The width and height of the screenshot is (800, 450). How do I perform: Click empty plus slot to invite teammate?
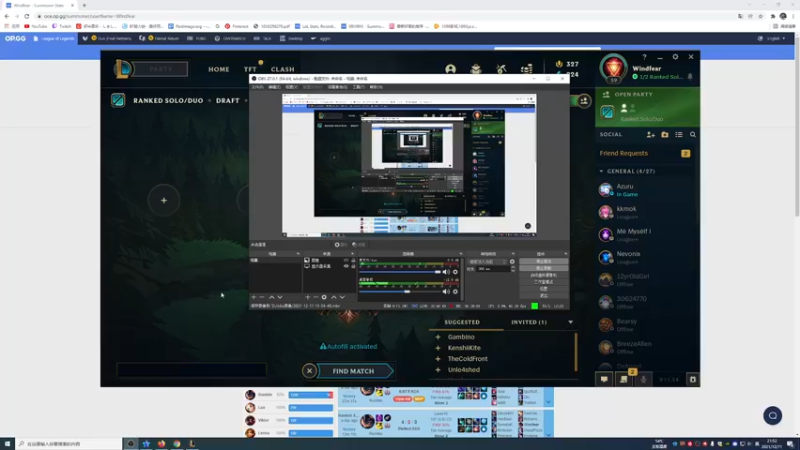pyautogui.click(x=164, y=201)
